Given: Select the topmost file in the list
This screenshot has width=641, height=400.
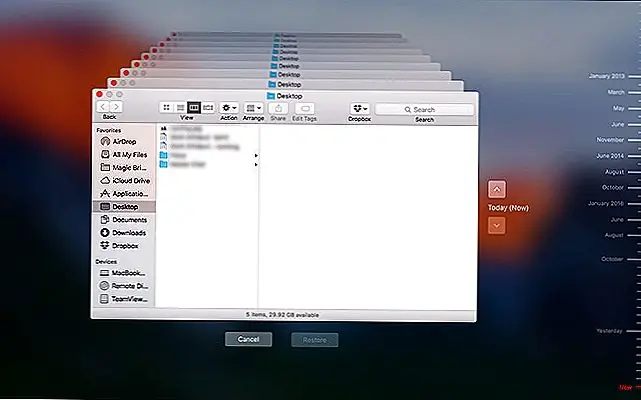Looking at the screenshot, I should [208, 128].
